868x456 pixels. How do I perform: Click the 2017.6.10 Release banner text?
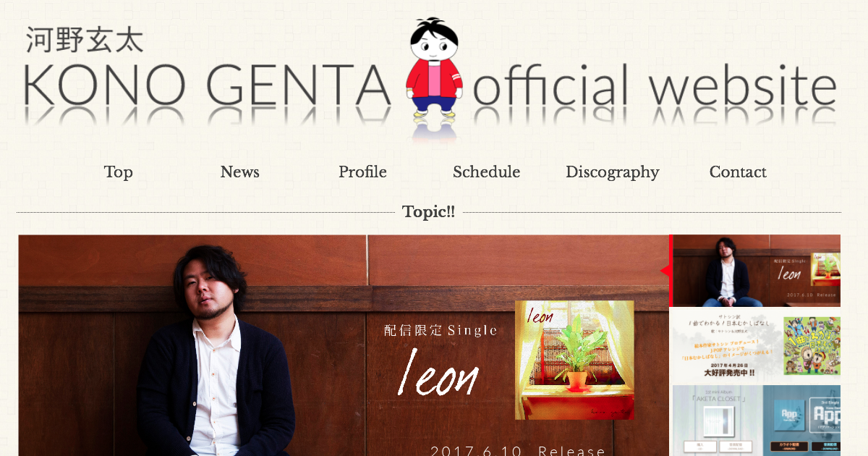coord(518,450)
